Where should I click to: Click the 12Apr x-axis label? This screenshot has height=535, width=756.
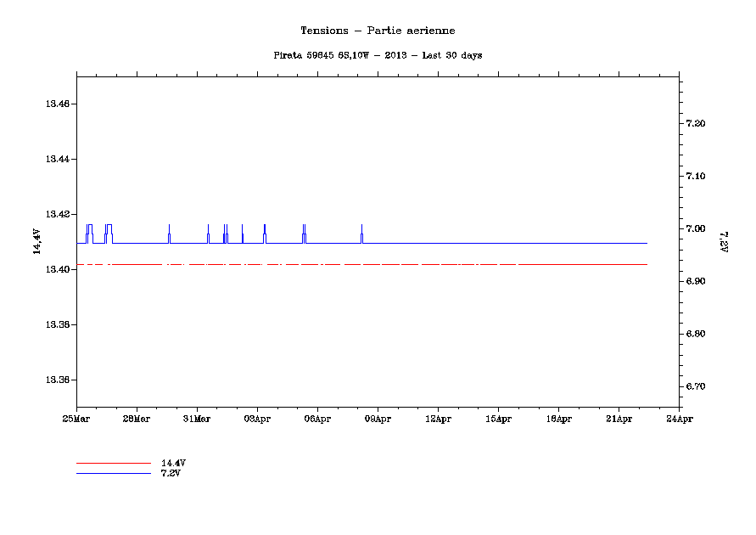(438, 419)
